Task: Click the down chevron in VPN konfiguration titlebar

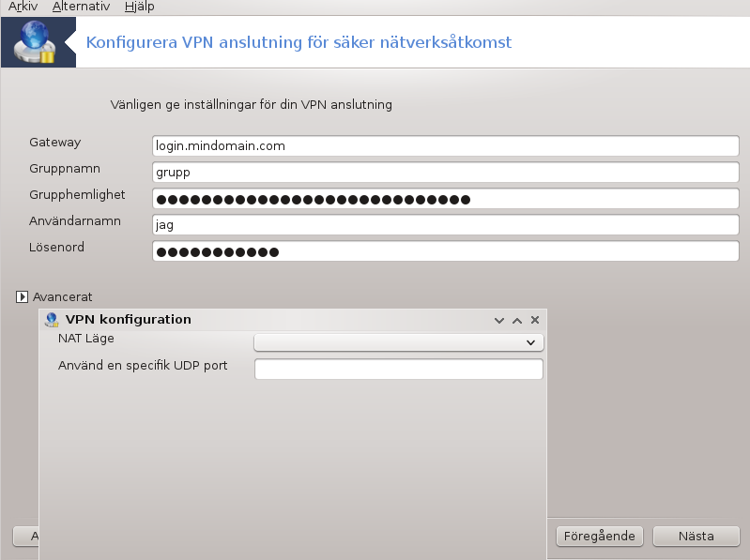Action: pos(498,320)
